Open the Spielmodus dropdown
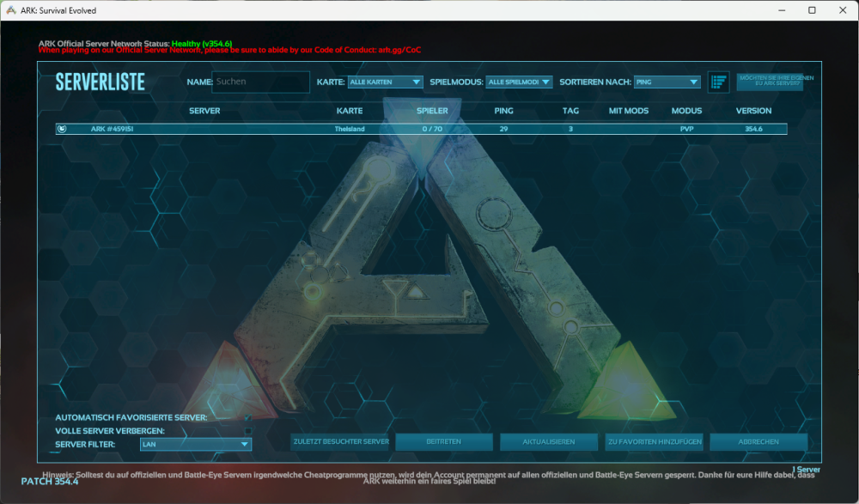This screenshot has height=504, width=859. [519, 82]
